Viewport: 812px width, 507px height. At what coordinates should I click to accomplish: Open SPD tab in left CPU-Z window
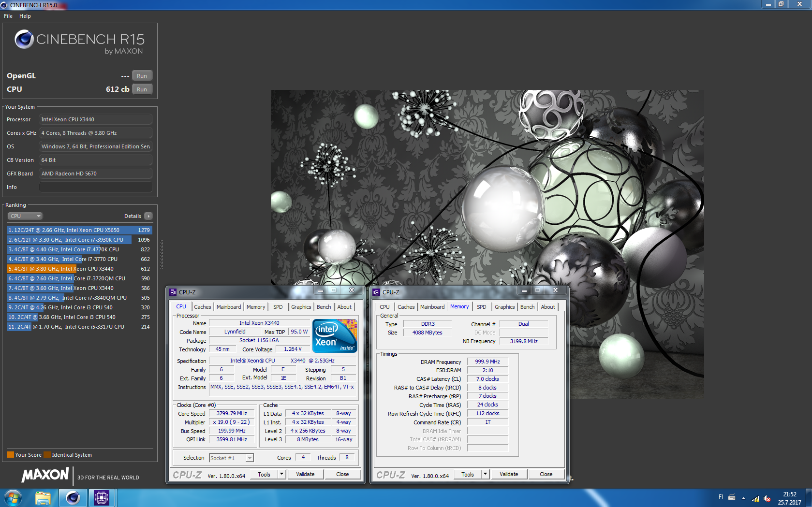click(x=278, y=307)
